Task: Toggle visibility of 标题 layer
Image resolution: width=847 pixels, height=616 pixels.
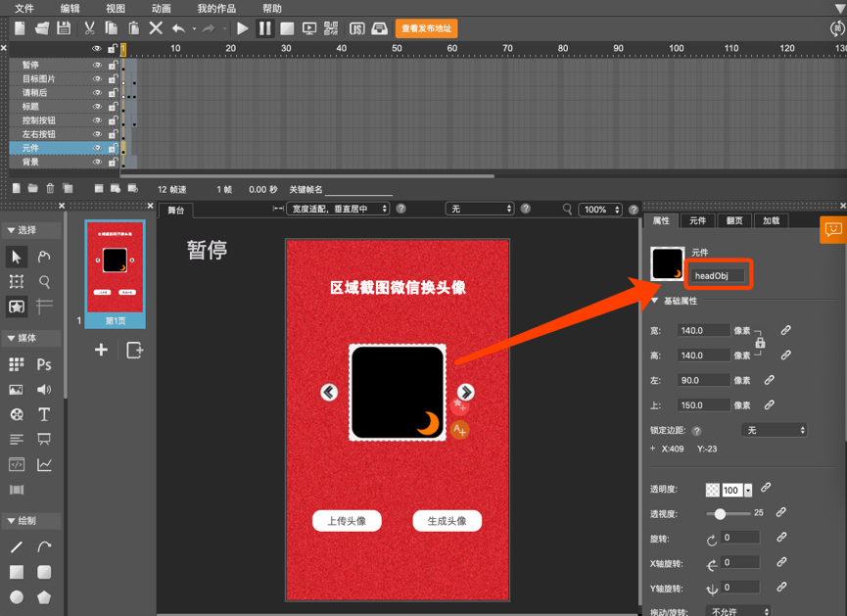Action: [97, 107]
